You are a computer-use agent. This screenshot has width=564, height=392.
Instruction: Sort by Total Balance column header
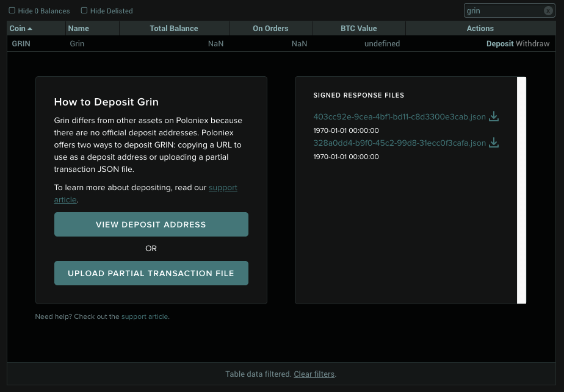(x=174, y=28)
